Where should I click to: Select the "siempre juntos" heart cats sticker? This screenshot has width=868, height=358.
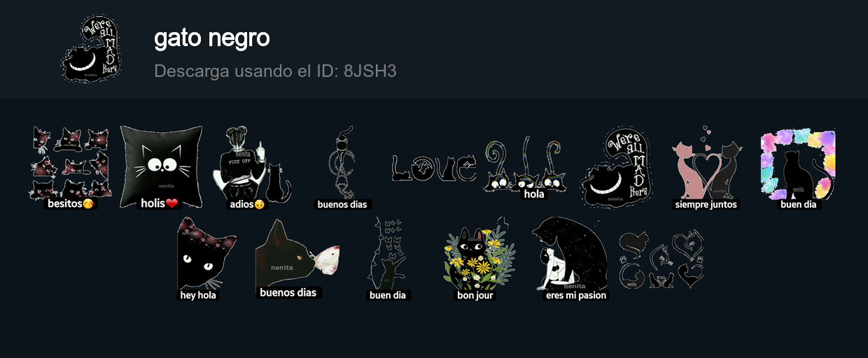(706, 168)
